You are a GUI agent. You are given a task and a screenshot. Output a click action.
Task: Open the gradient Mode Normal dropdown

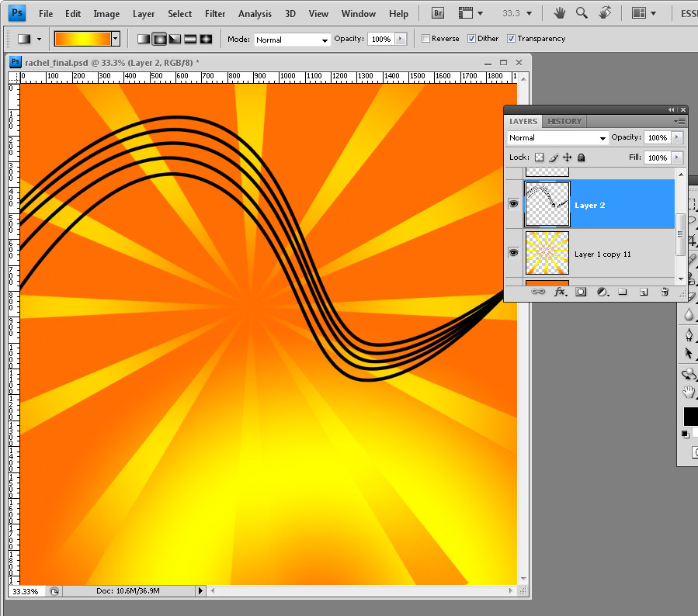[x=292, y=40]
